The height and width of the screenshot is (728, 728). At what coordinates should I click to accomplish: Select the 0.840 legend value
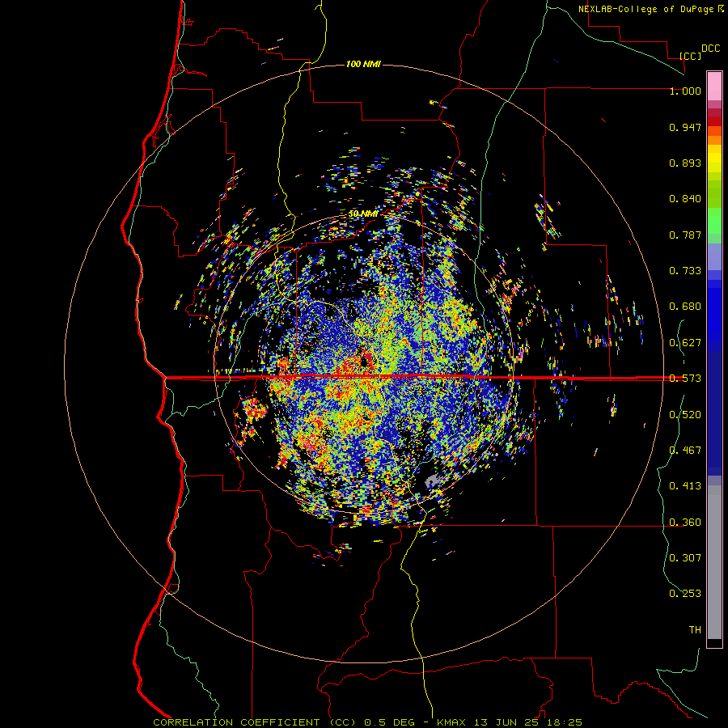pyautogui.click(x=685, y=199)
